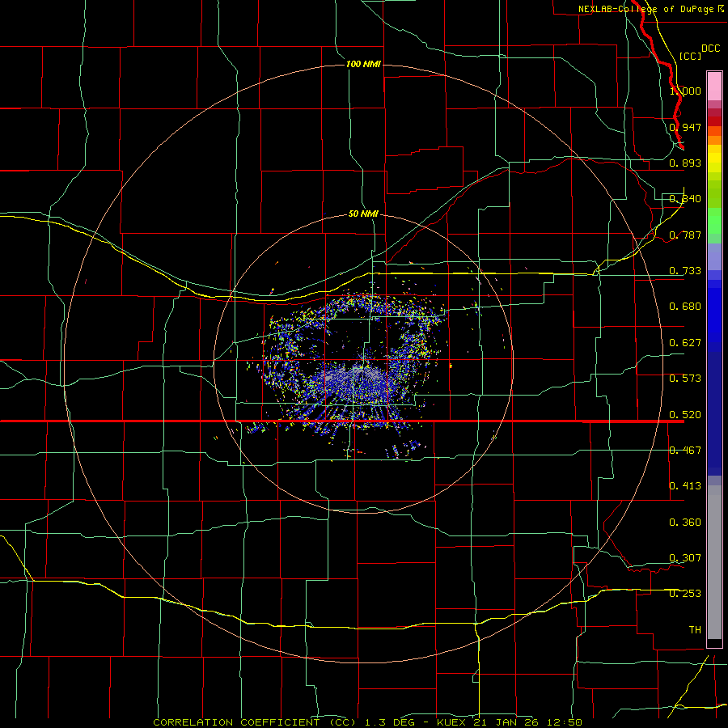Select the 50 NMI range ring label
Screen dimensions: 728x728
(363, 214)
